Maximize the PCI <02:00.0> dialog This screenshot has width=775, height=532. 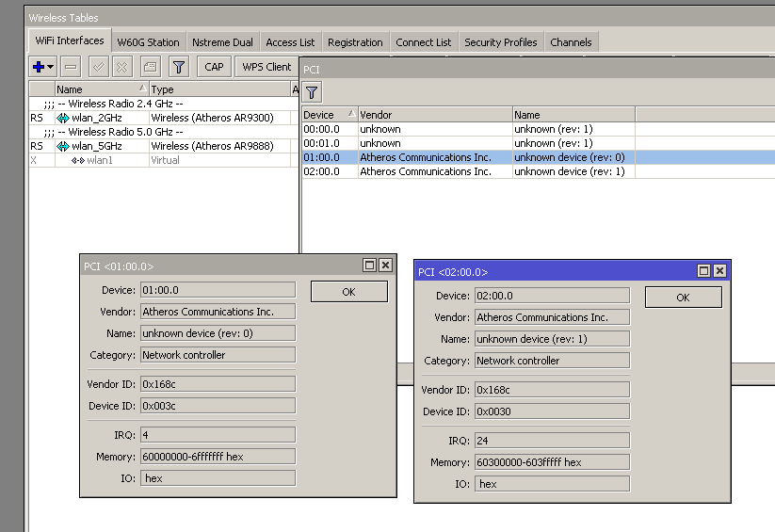[703, 271]
